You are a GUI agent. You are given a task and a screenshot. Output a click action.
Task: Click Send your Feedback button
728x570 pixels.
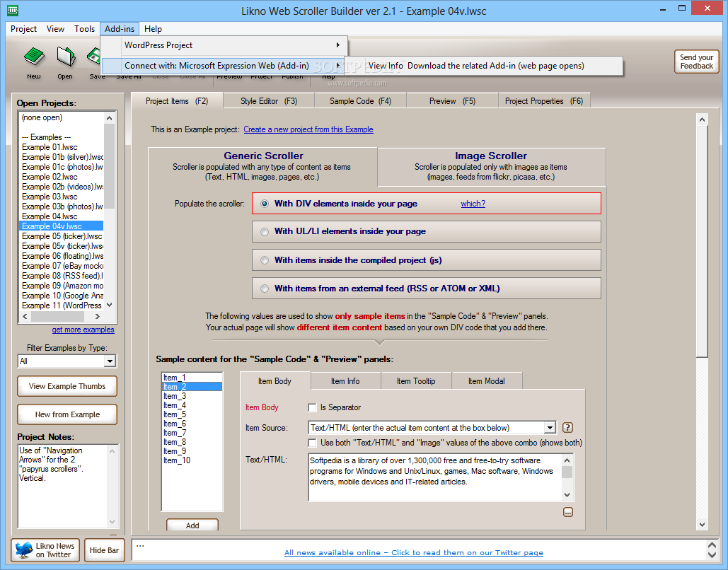[x=696, y=62]
